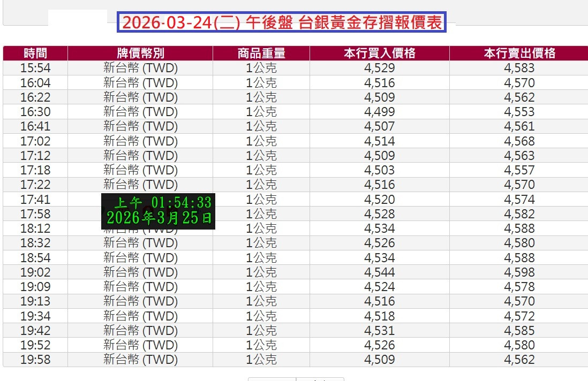Select the 16:22 time cell
588x381 pixels.
click(35, 97)
